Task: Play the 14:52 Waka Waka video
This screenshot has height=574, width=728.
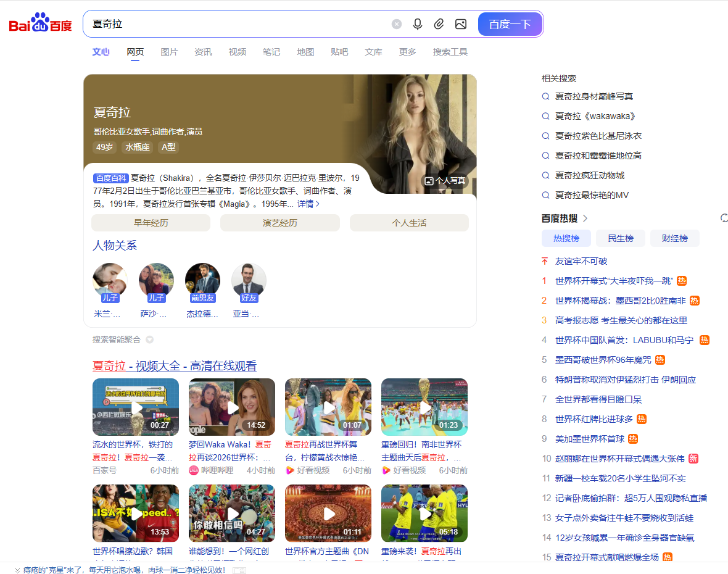Action: [232, 407]
